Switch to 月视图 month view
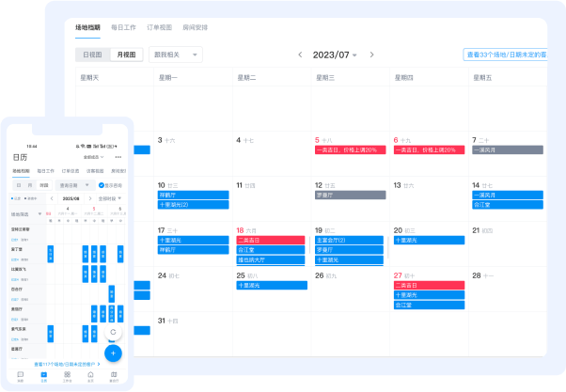Screen dimensions: 566x392 pyautogui.click(x=124, y=55)
